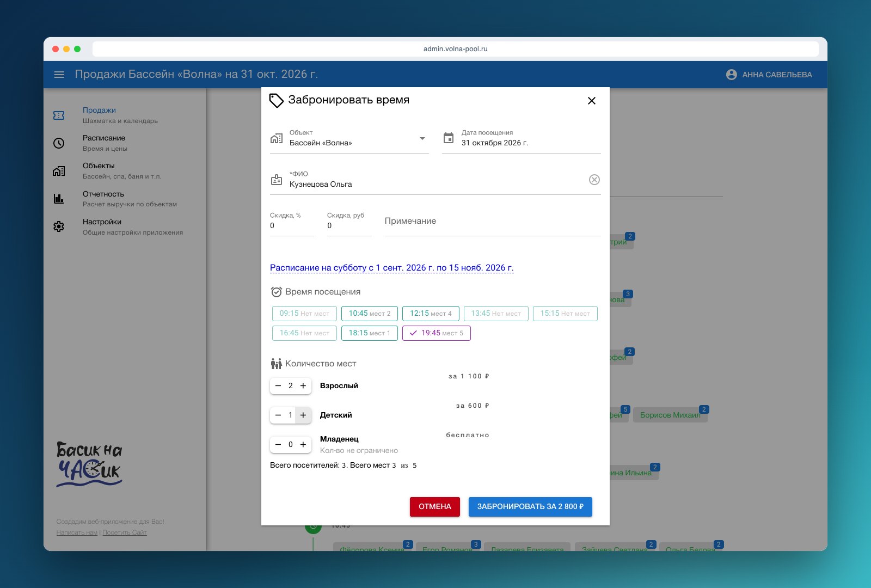Decrease Взрослый count with minus
Screen dimensions: 871x588
[278, 385]
